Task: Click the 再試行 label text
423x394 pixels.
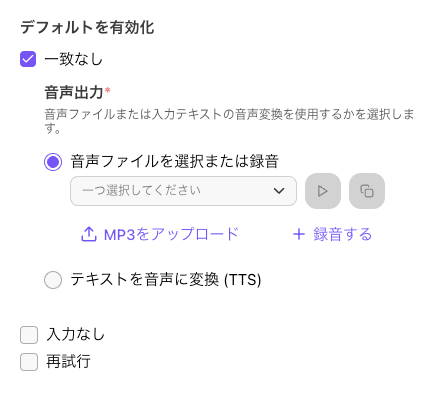Action: 68,362
